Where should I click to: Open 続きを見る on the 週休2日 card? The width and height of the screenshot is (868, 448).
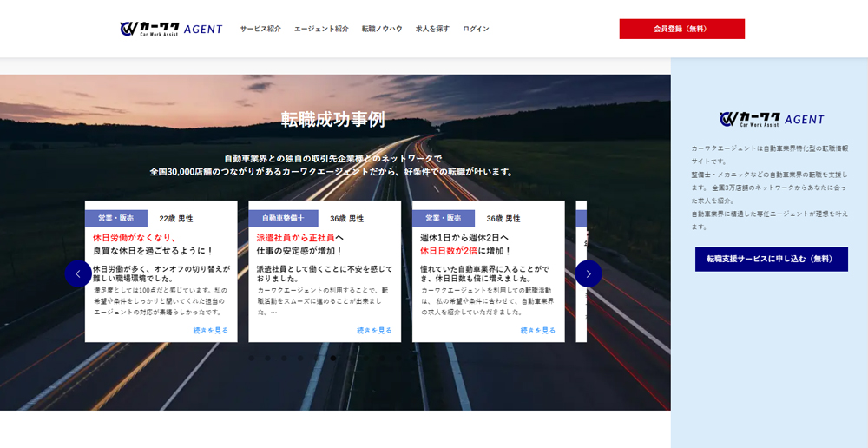[x=538, y=330]
